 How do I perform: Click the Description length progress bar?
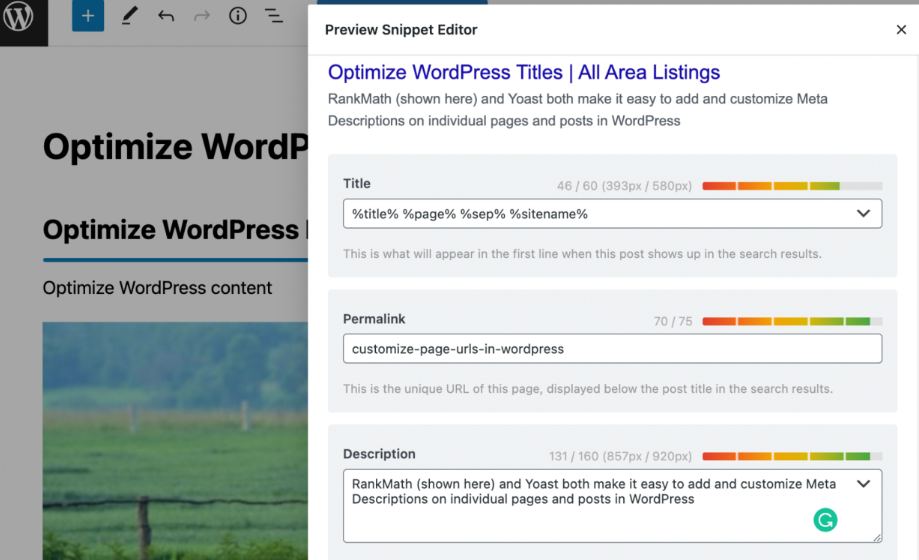tap(792, 456)
